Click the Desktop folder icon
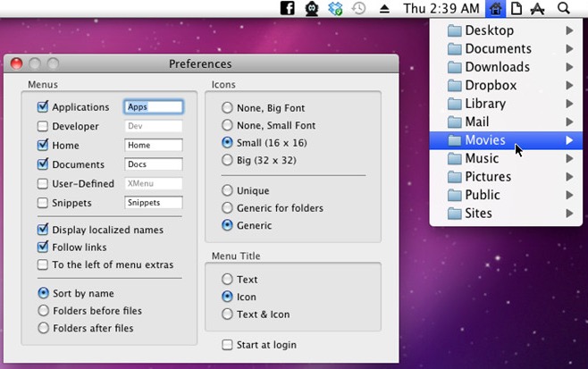This screenshot has width=588, height=369. 455,30
